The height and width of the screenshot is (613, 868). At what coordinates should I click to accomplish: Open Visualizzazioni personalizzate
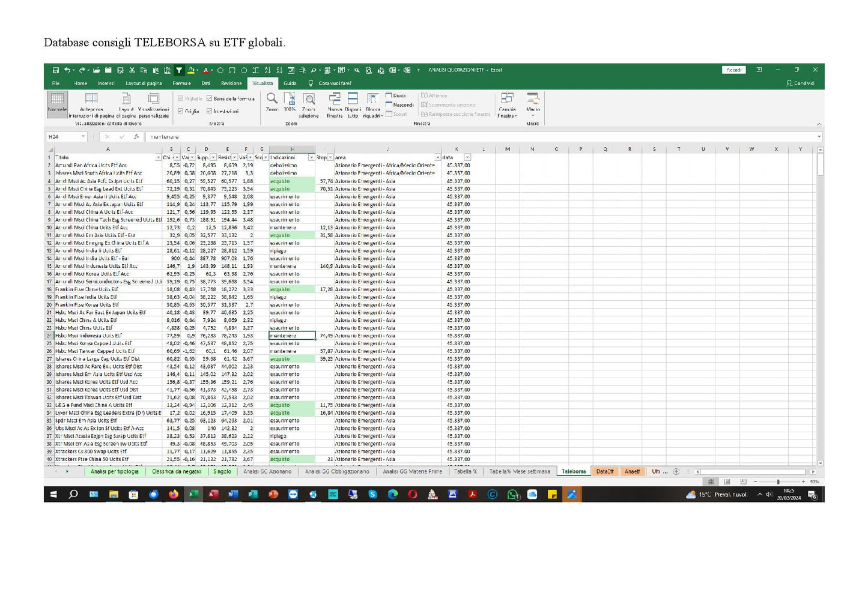click(154, 105)
